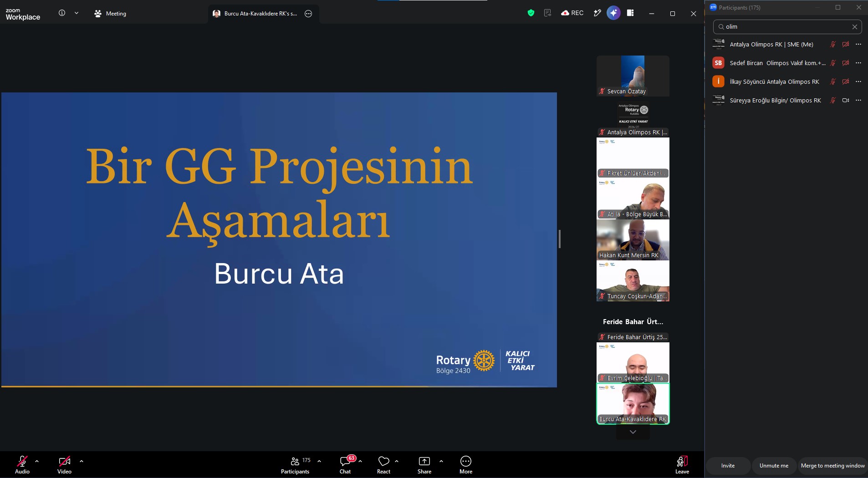Expand the caret next to Share
Image resolution: width=868 pixels, height=478 pixels.
click(441, 461)
